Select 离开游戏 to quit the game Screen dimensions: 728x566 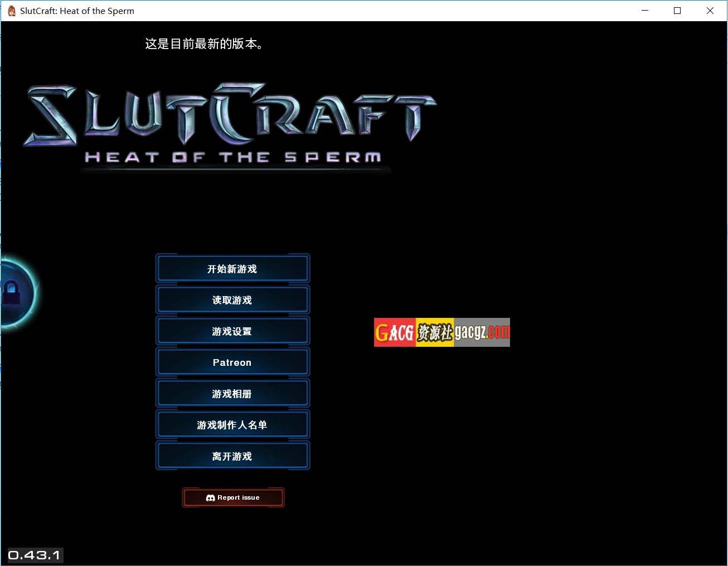click(232, 456)
